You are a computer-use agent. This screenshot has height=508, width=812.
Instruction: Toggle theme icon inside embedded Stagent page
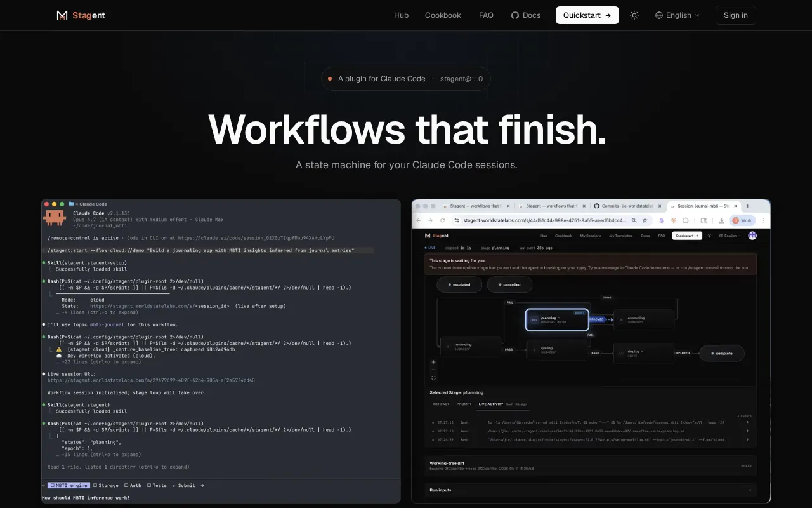point(709,236)
